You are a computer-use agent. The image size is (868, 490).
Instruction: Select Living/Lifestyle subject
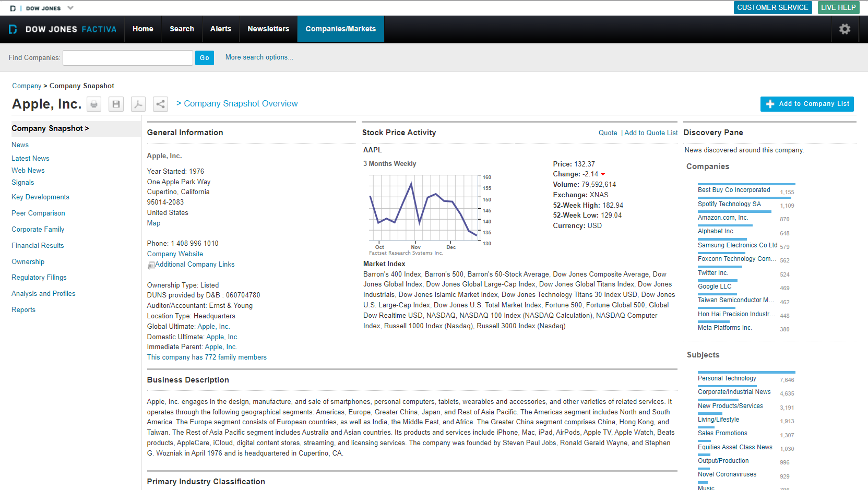[x=719, y=420]
